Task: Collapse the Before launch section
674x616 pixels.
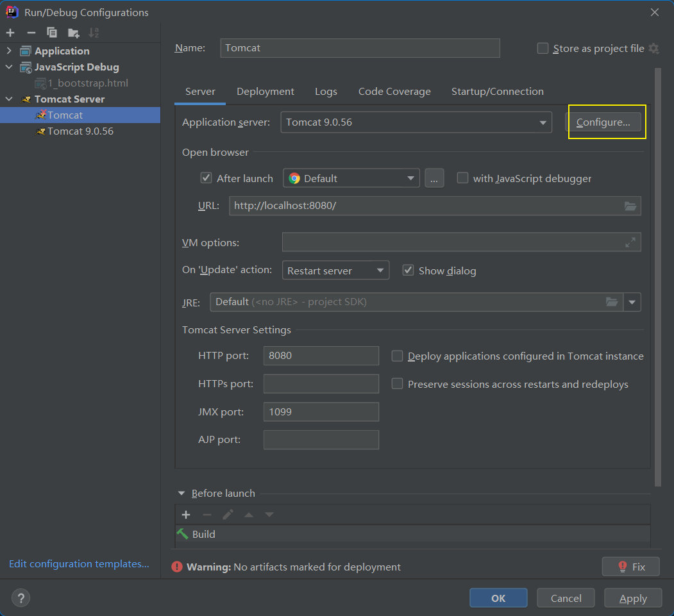Action: (181, 493)
